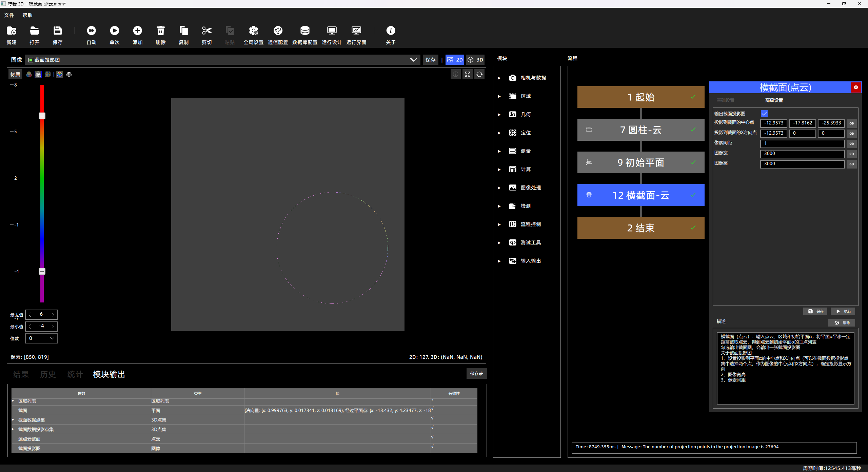Viewport: 868px width, 472px height.
Task: Open 数据库配置 database config
Action: tap(305, 31)
